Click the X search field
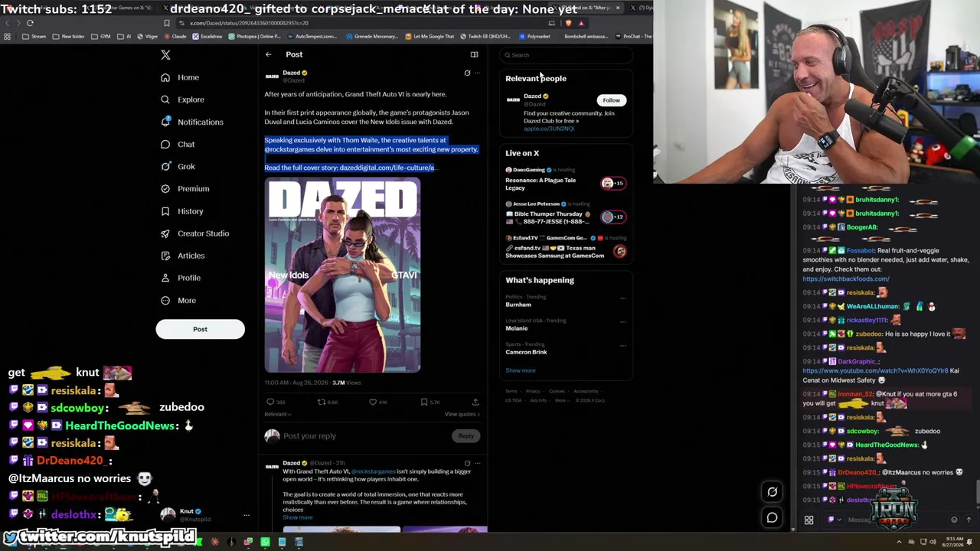 tap(567, 55)
